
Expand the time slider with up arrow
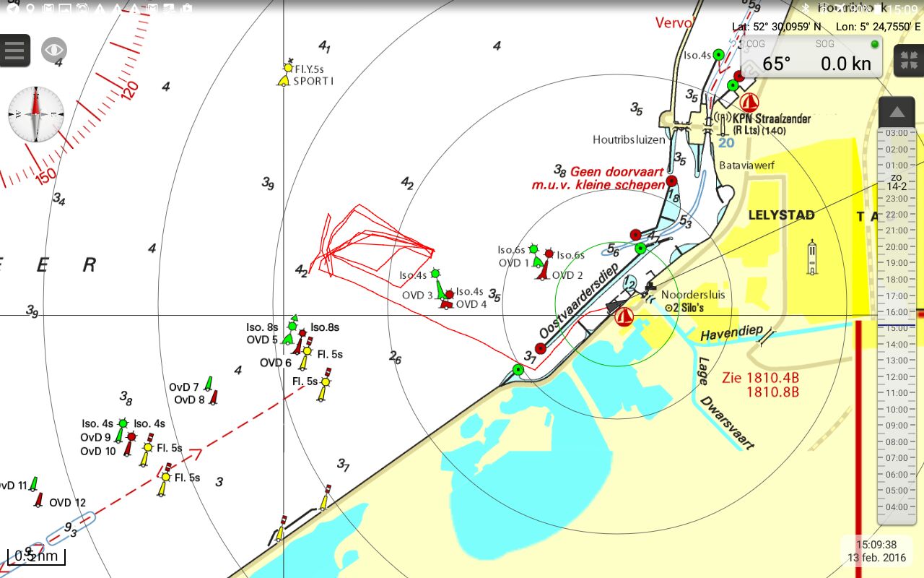(x=897, y=112)
